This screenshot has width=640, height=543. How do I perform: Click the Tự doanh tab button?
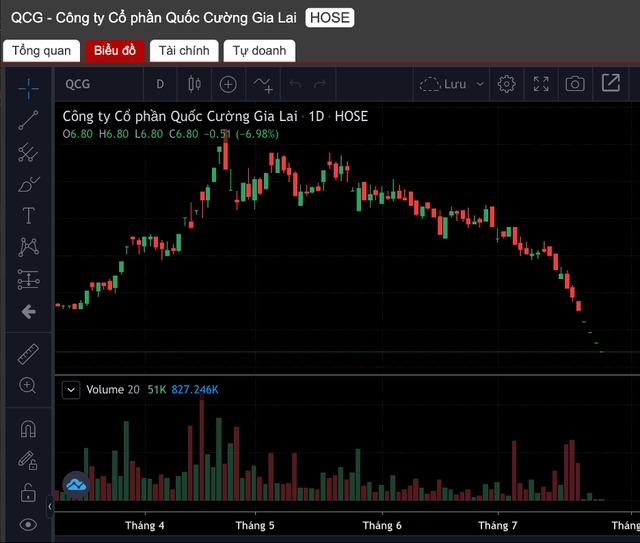(x=259, y=50)
